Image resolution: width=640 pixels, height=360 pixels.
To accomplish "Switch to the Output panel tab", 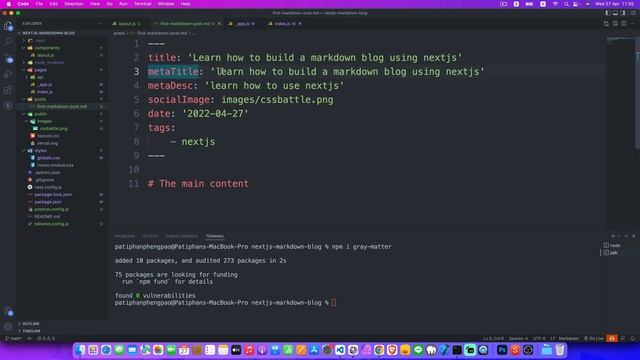I will 150,236.
